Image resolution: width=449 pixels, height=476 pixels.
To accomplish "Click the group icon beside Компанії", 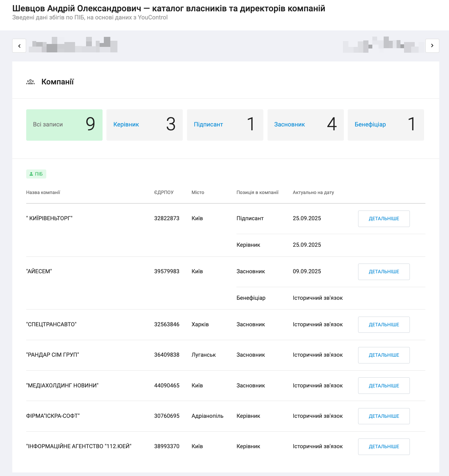I will click(30, 82).
